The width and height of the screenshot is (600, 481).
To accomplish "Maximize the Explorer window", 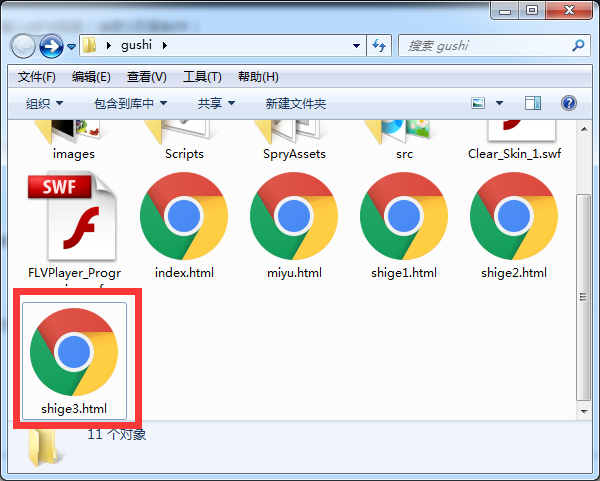I will (532, 11).
